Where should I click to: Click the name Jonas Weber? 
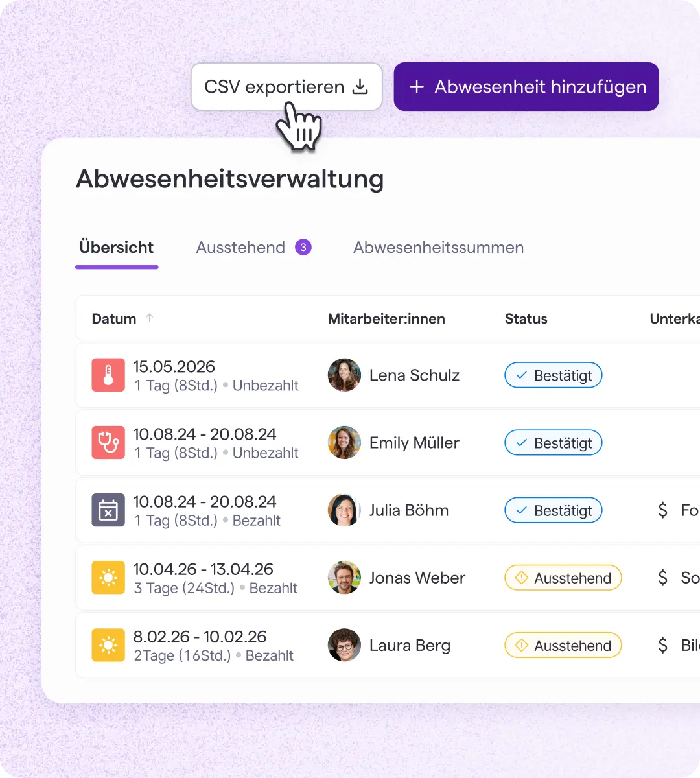pos(417,578)
